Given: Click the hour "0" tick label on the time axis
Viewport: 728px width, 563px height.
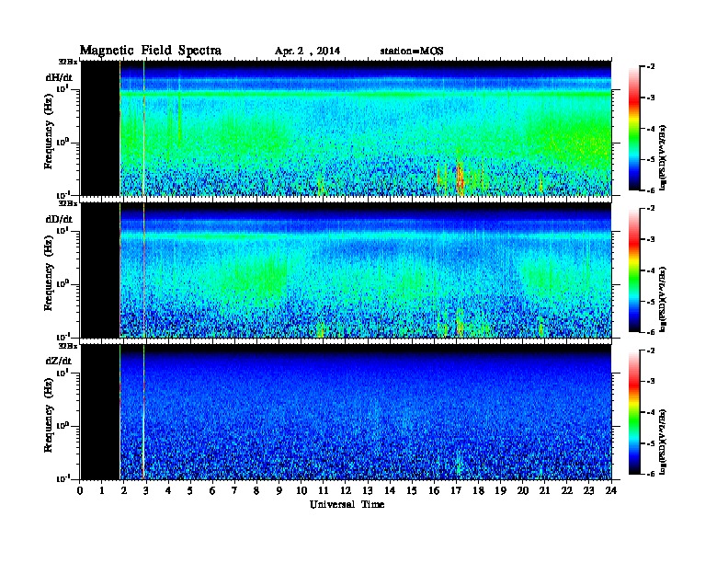Looking at the screenshot, I should pyautogui.click(x=80, y=490).
